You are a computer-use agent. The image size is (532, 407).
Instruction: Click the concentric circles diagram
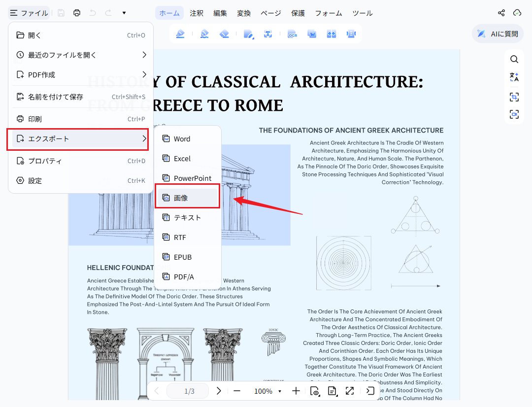pos(343,263)
